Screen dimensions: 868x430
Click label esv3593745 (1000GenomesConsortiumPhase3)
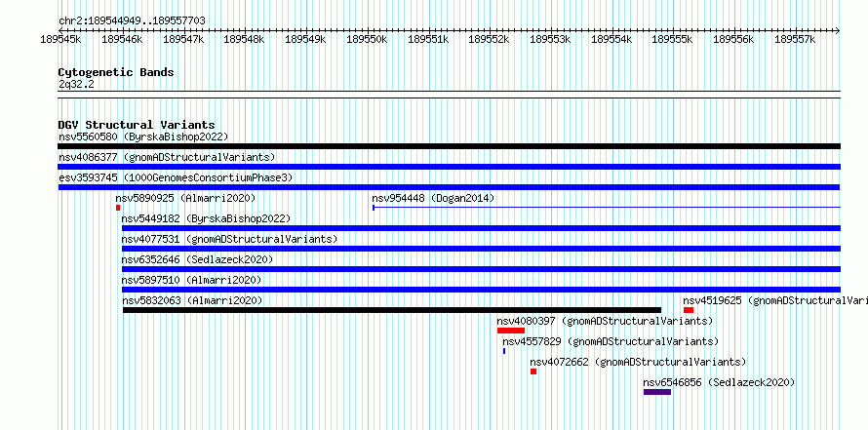(176, 177)
